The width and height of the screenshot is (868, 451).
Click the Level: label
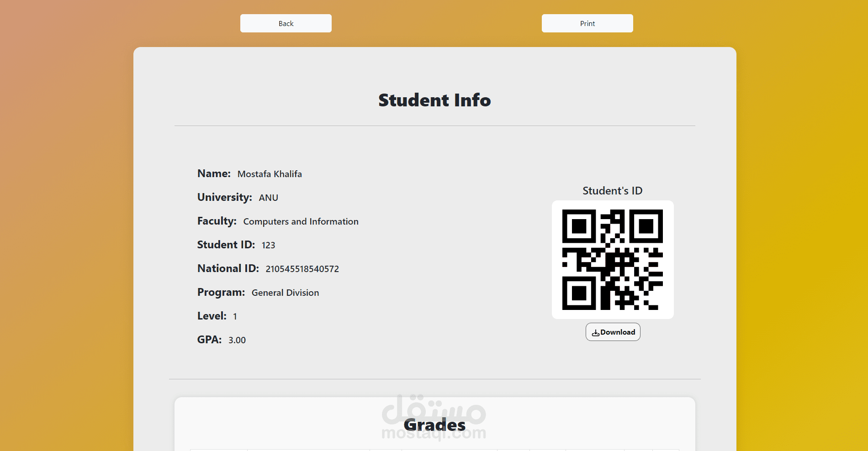[212, 316]
